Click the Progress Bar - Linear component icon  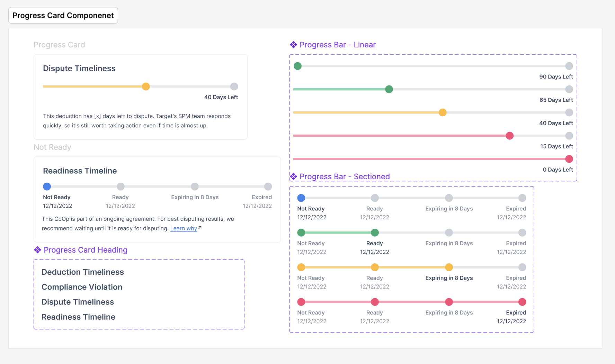pos(293,45)
